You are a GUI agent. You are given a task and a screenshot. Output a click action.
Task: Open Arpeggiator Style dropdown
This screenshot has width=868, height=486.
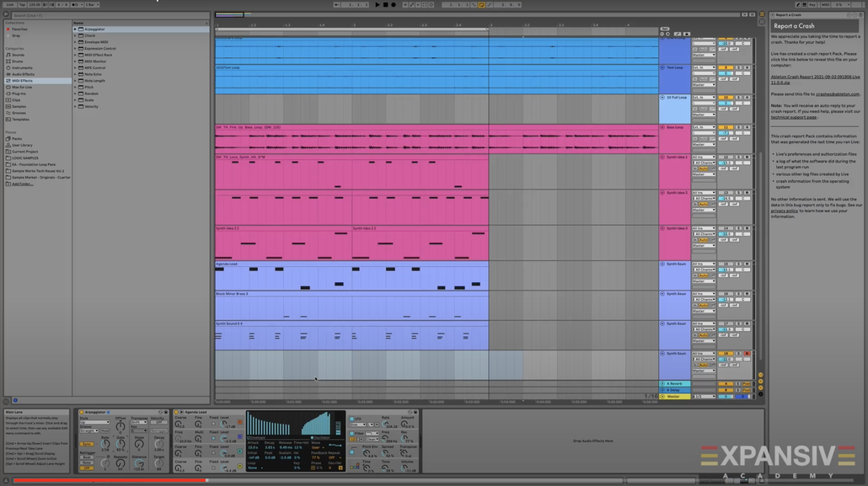pyautogui.click(x=94, y=422)
